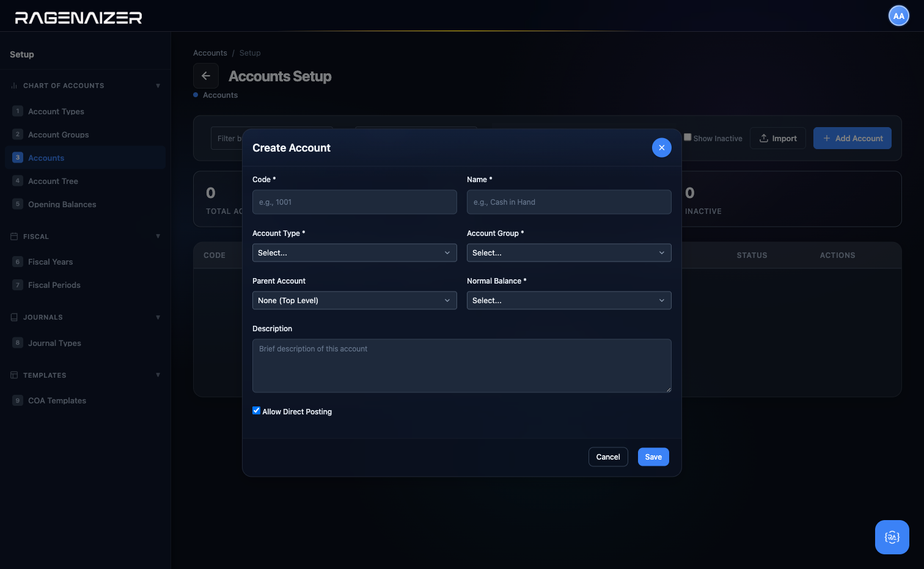Viewport: 924px width, 569px height.
Task: Click step badge 4 for Account Tree
Action: pyautogui.click(x=18, y=181)
